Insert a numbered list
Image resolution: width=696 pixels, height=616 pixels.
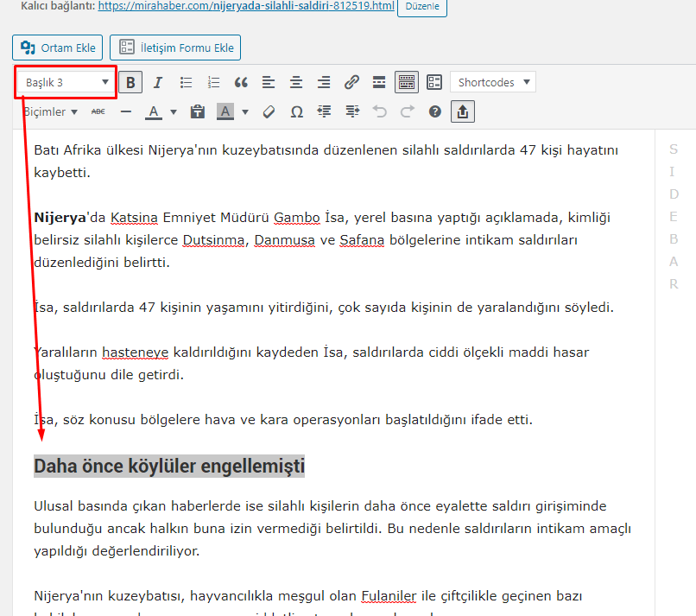(214, 82)
